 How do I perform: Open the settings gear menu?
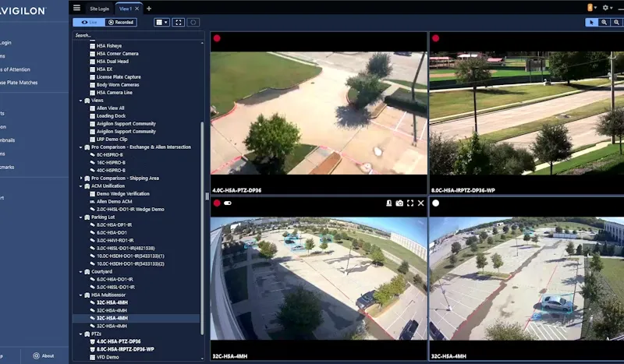(x=605, y=8)
